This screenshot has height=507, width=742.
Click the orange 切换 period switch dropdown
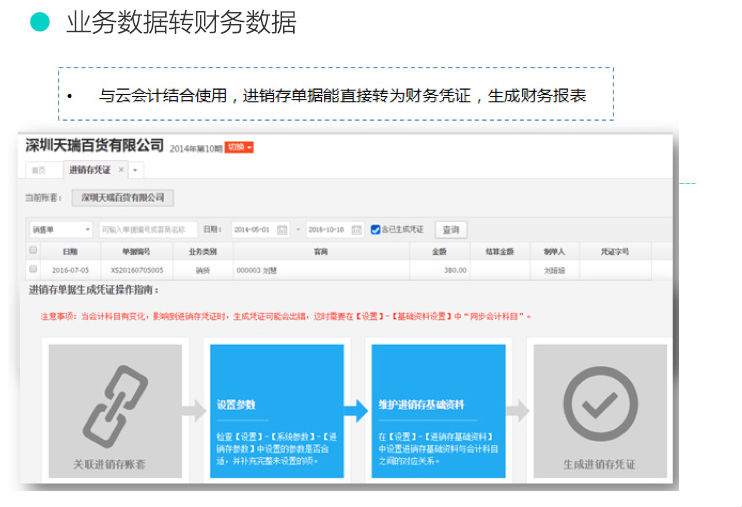239,147
